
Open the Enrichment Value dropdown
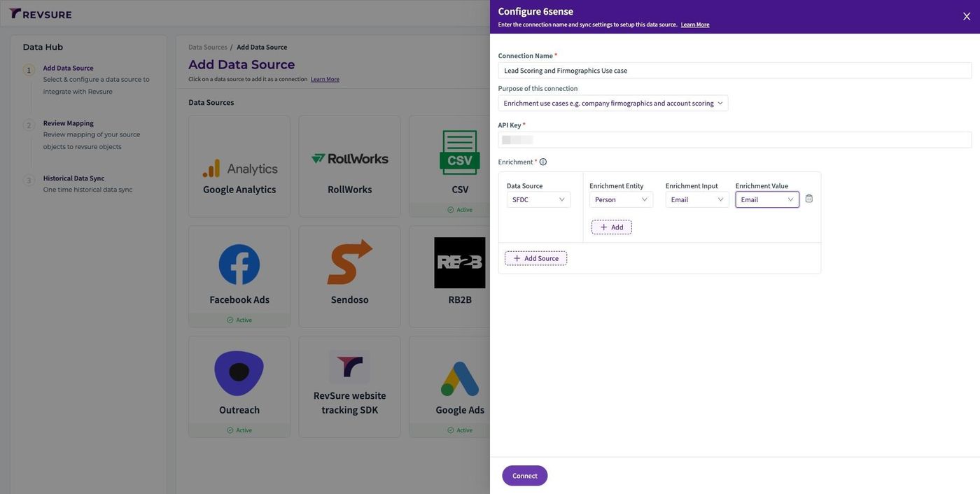pyautogui.click(x=767, y=200)
